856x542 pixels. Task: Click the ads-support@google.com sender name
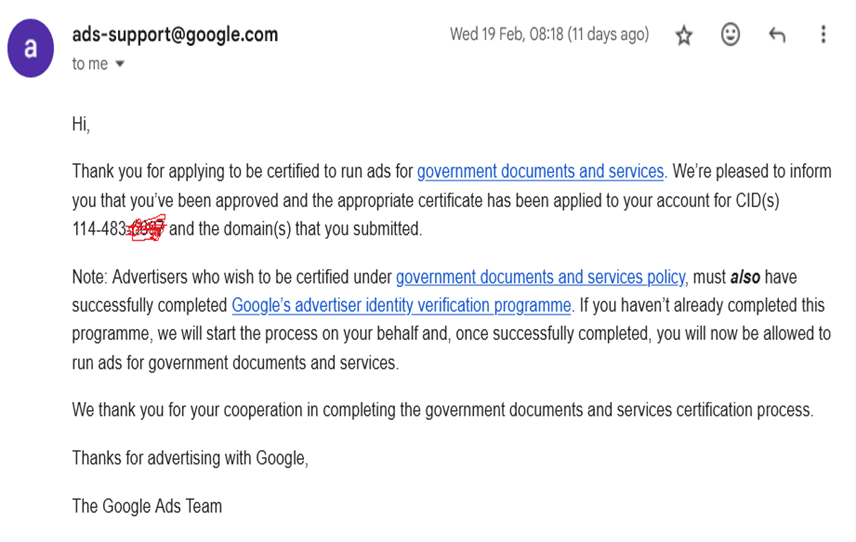[x=175, y=35]
